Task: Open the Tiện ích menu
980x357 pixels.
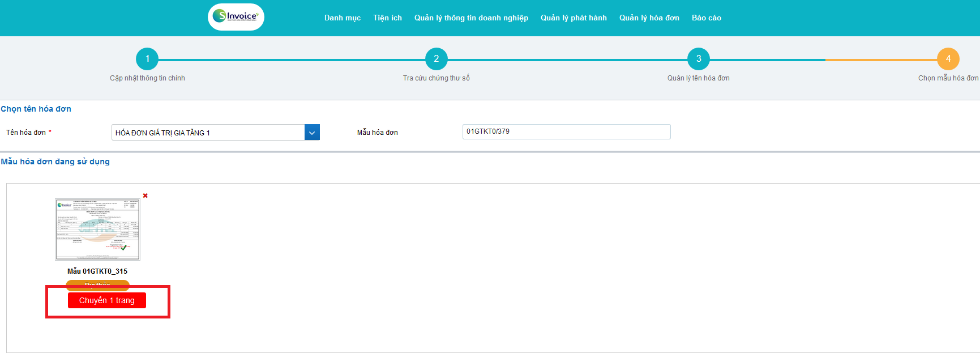Action: point(387,18)
